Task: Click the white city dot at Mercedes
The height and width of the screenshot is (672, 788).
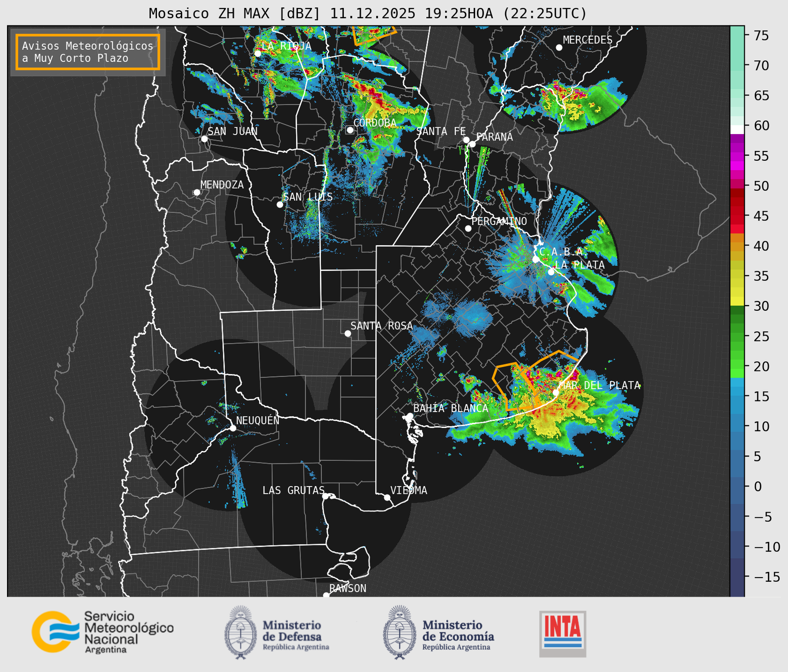Action: pyautogui.click(x=559, y=48)
